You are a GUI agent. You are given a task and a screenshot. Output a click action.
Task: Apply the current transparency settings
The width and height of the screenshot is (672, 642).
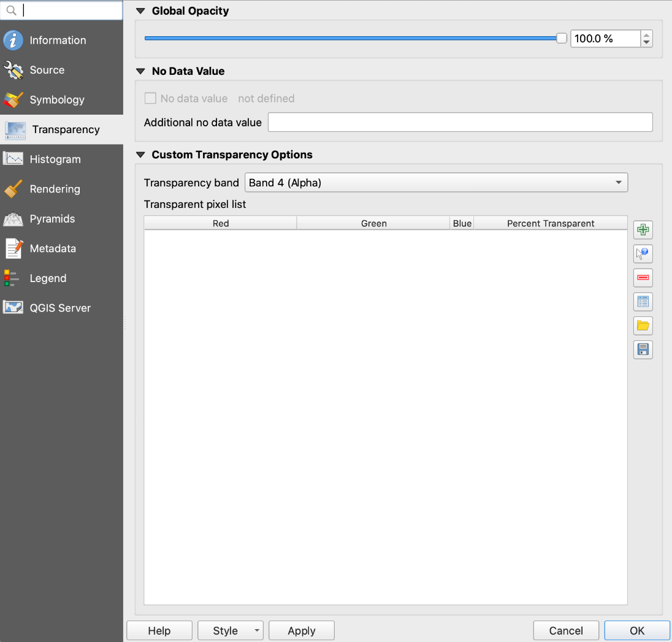(301, 630)
